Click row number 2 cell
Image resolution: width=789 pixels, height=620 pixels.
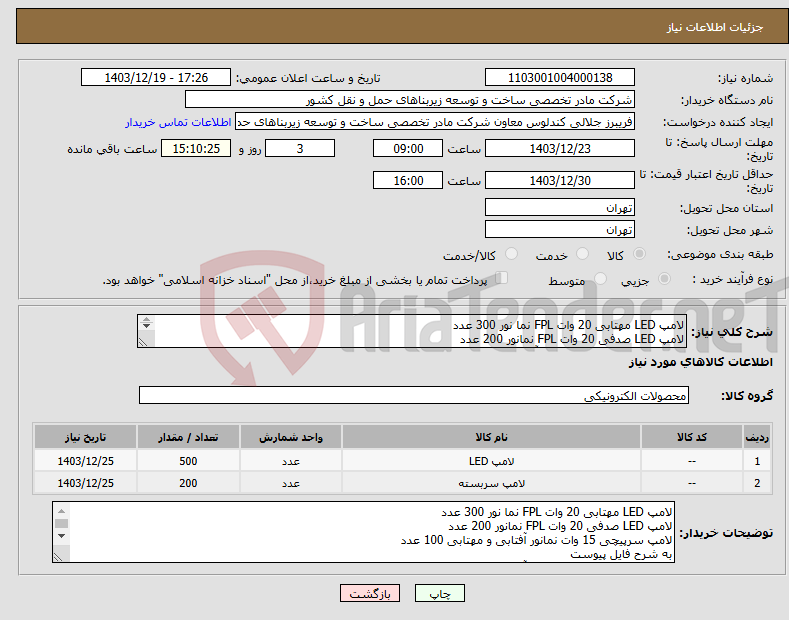757,483
